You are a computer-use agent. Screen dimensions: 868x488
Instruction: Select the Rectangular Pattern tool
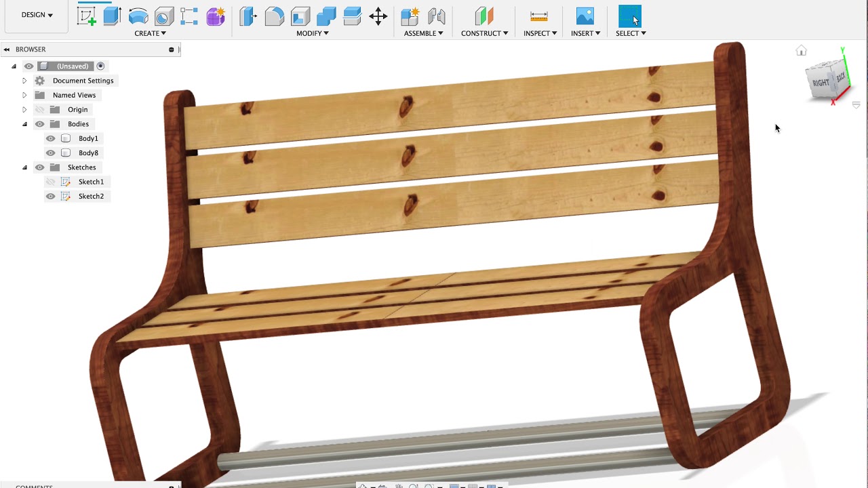190,16
